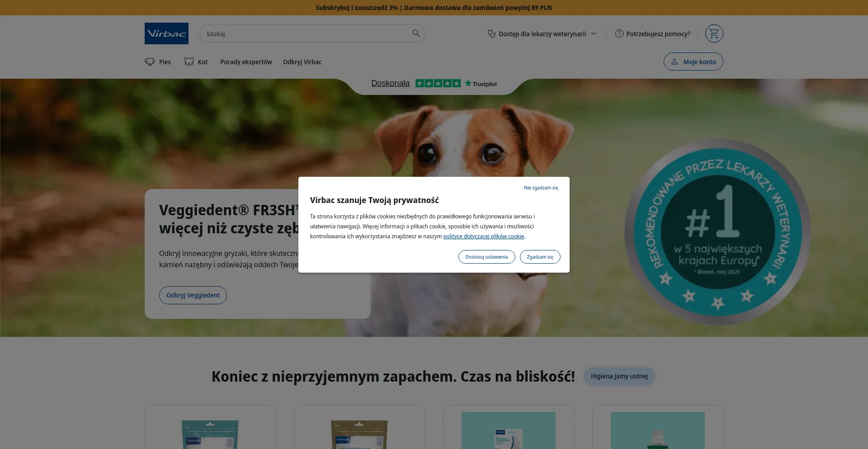The height and width of the screenshot is (449, 868).
Task: Click Veggiedent FR3SH hero heading
Action: tap(229, 219)
